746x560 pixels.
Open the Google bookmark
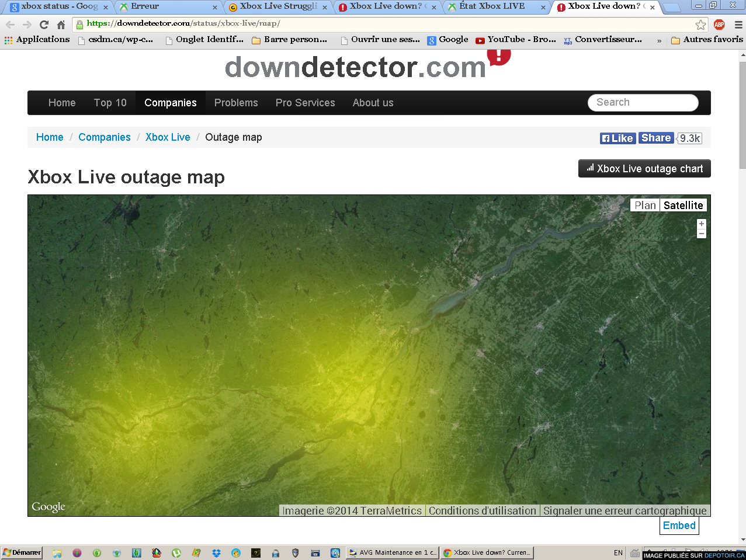click(447, 40)
